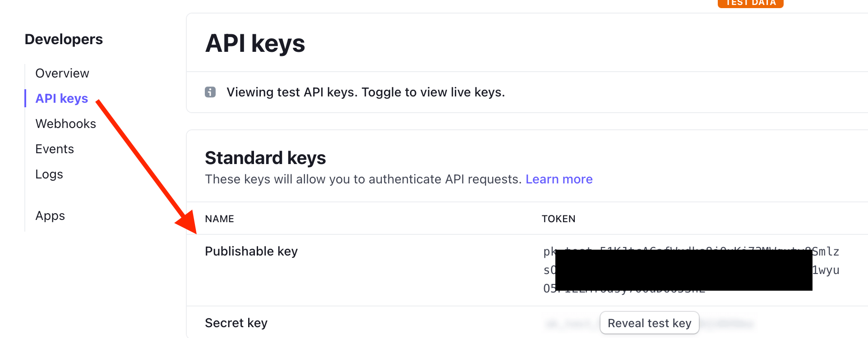Click the NAME column header
This screenshot has width=868, height=338.
pyautogui.click(x=220, y=219)
